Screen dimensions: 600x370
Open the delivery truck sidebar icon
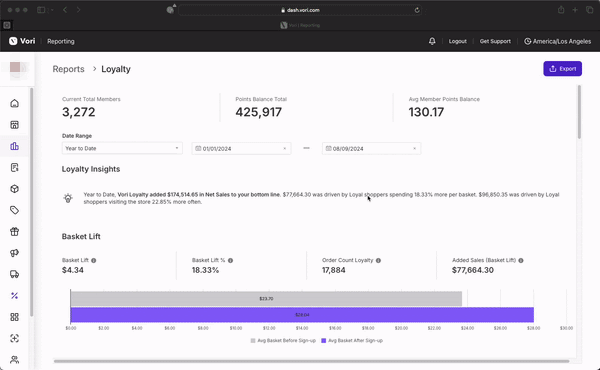(15, 274)
